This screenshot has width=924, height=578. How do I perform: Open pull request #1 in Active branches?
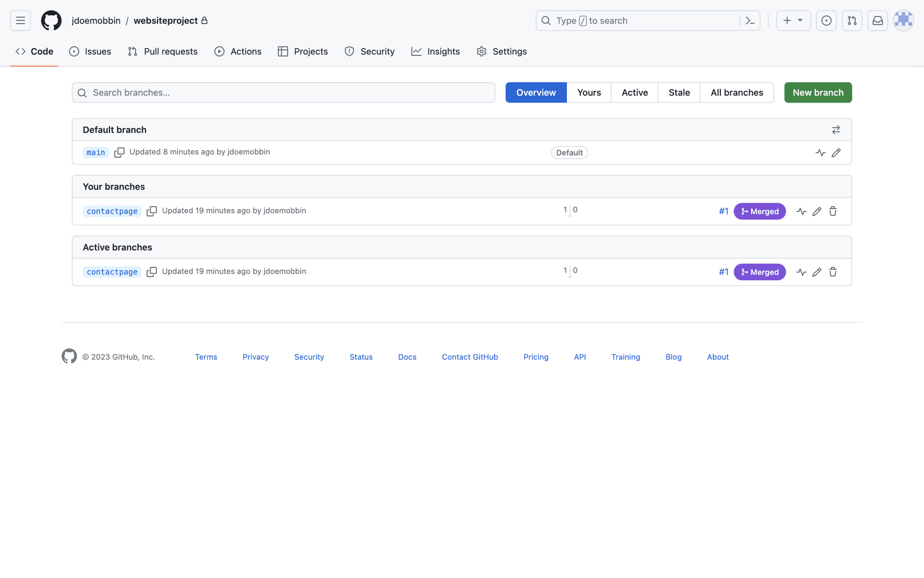point(723,272)
